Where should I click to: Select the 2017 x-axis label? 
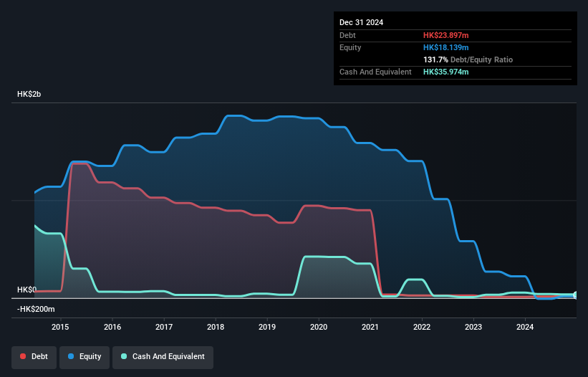[164, 327]
